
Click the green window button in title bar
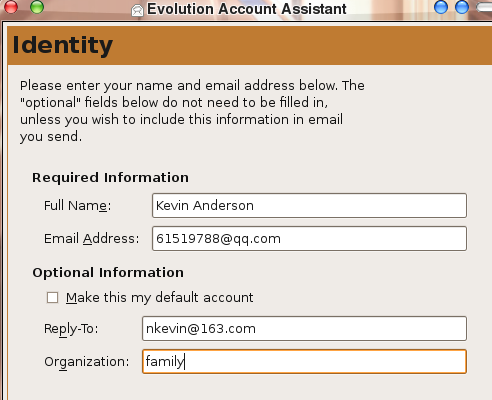point(37,7)
